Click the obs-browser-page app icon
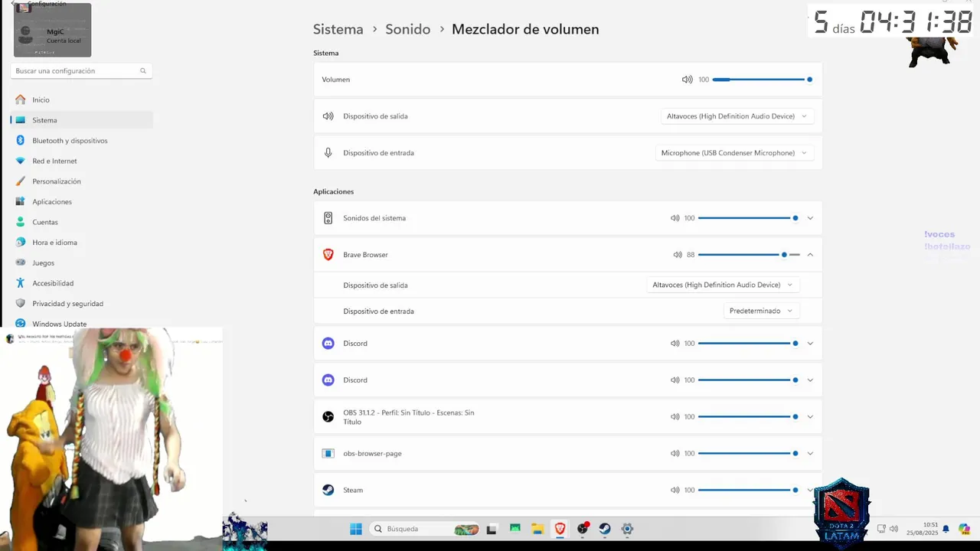Image resolution: width=980 pixels, height=551 pixels. point(328,454)
